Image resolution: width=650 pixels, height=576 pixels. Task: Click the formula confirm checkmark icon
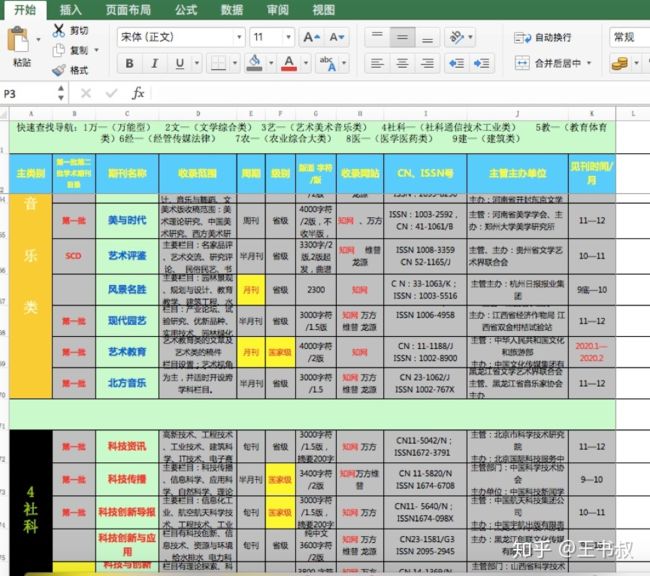tap(112, 93)
